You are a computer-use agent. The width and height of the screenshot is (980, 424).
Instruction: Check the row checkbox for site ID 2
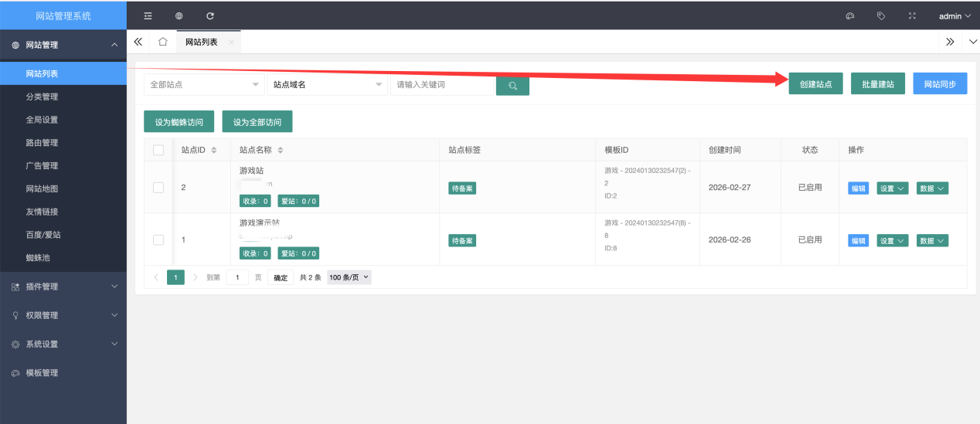[158, 188]
